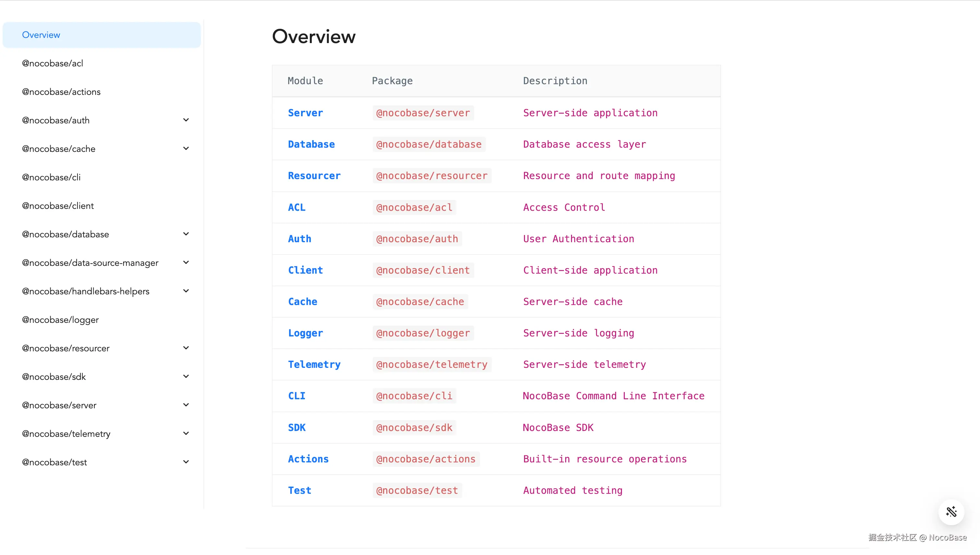
Task: Expand the @nocobase/data-source-manager section
Action: pos(186,262)
